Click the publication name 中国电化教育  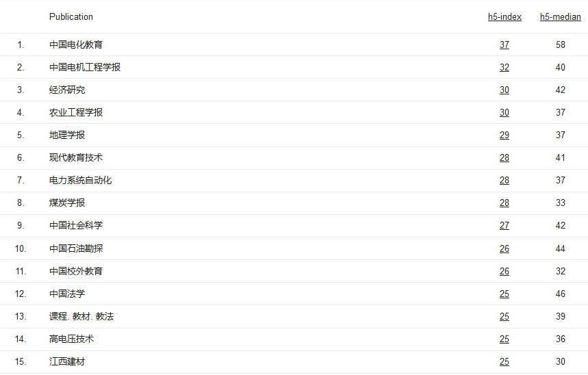[x=76, y=45]
